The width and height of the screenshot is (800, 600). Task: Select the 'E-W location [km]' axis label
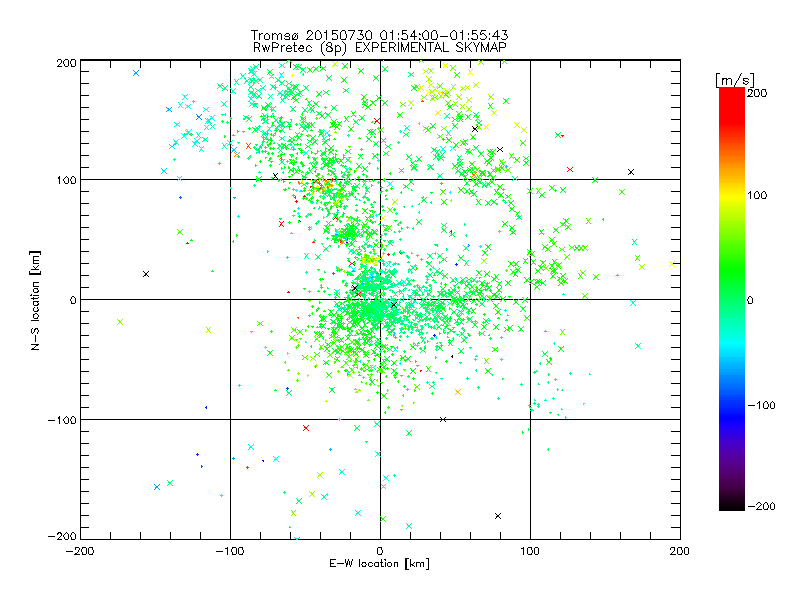pyautogui.click(x=379, y=564)
